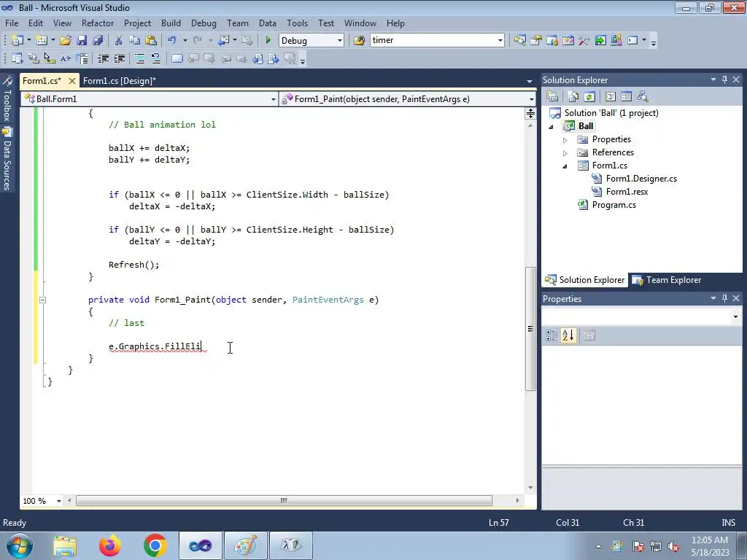Select Program.cs in Solution Explorer
Viewport: 747px width, 560px height.
[614, 205]
